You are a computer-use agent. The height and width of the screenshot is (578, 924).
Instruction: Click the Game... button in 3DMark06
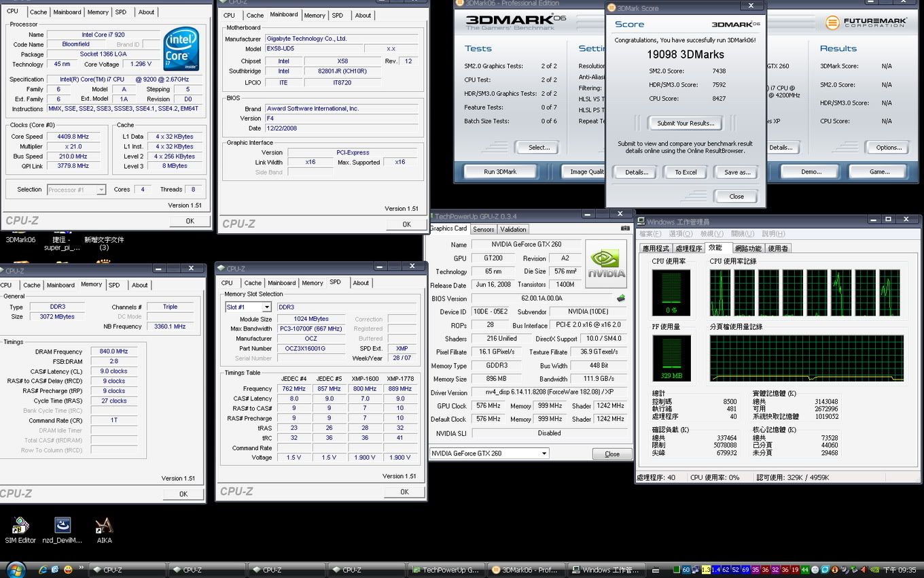click(x=880, y=171)
